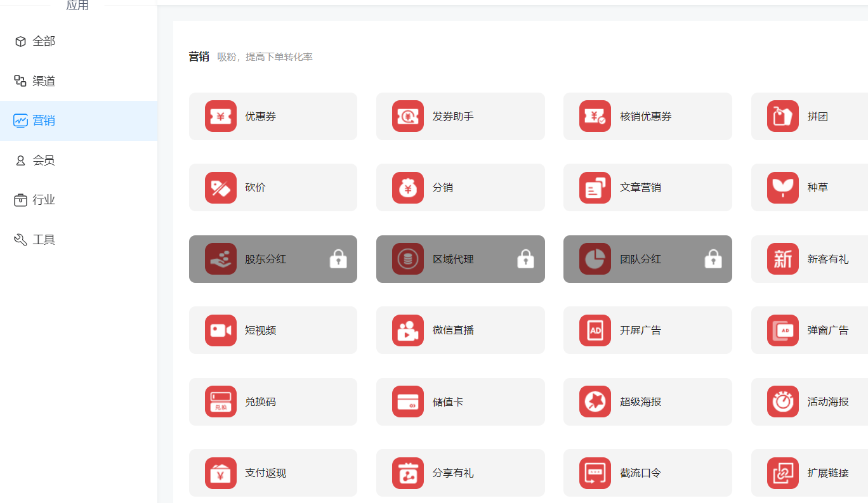
Task: Open the 短视频 camera icon
Action: pos(220,330)
